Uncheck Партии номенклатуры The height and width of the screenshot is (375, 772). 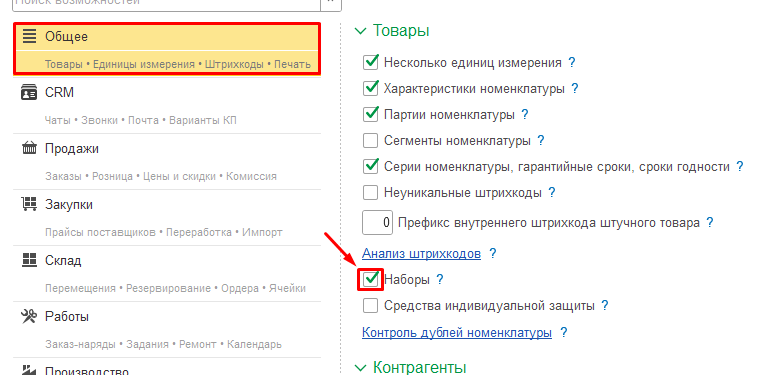(370, 115)
